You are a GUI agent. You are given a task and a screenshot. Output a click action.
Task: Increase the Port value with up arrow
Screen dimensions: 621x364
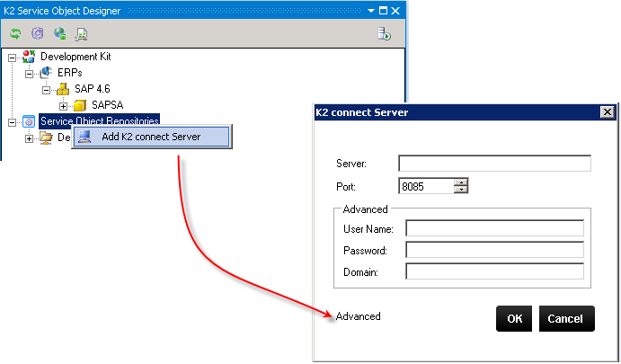tap(461, 182)
